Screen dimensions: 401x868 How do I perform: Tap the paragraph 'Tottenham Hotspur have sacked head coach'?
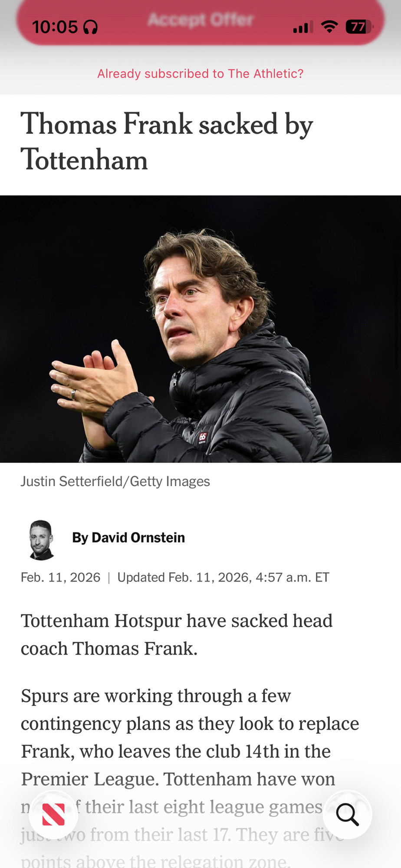click(177, 635)
